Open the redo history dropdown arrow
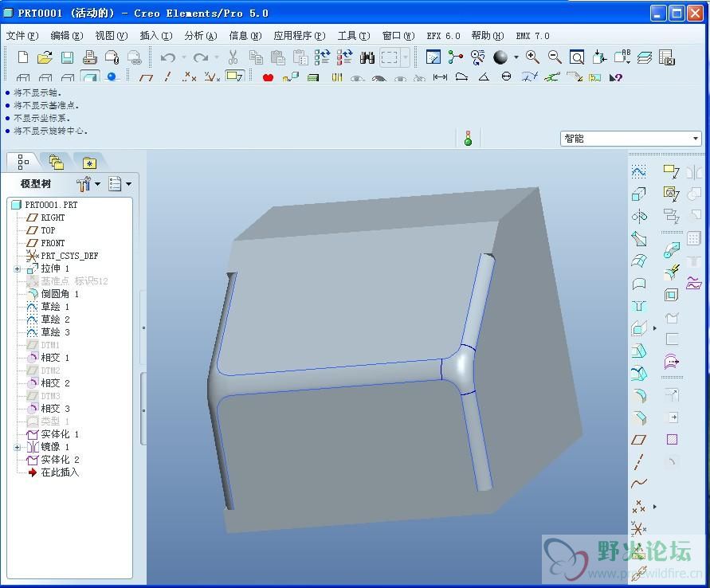The height and width of the screenshot is (588, 710). 217,57
